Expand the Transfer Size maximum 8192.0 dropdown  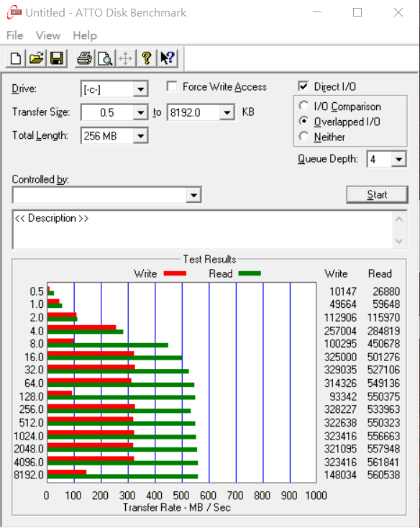tap(227, 112)
